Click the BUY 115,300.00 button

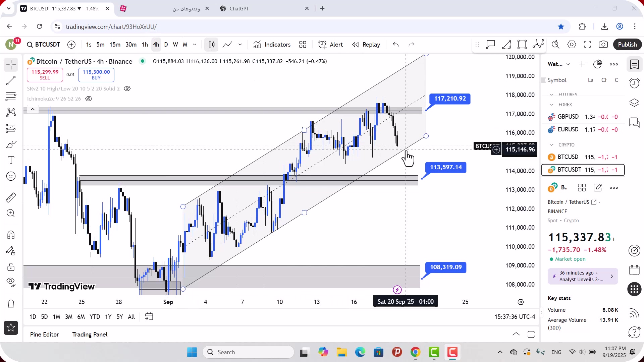pyautogui.click(x=96, y=75)
